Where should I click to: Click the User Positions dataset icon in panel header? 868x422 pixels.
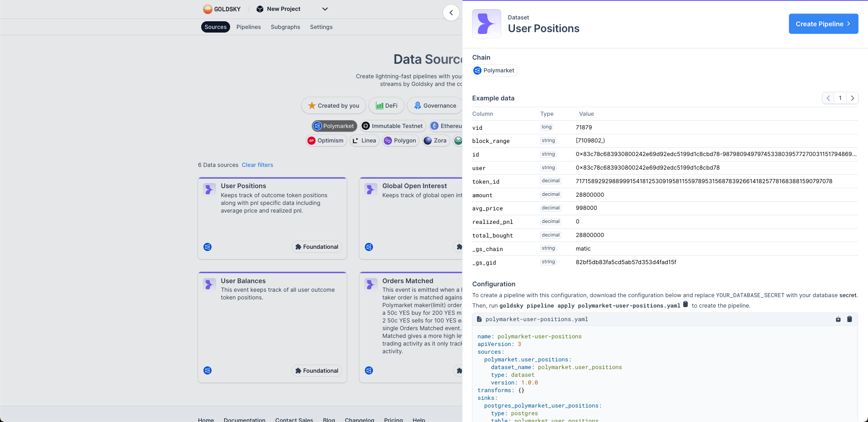486,24
